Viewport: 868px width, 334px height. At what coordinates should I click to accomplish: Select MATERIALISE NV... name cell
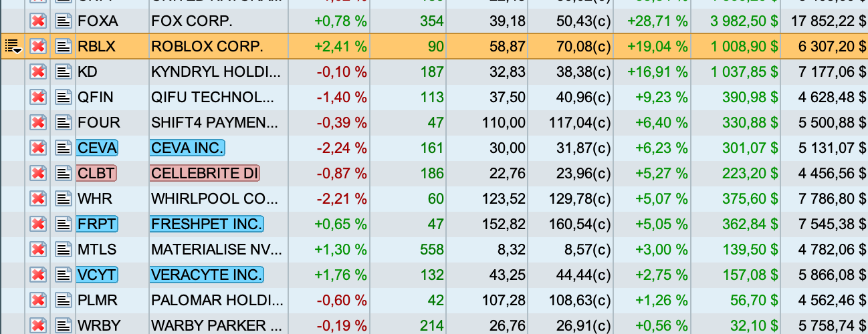[218, 250]
